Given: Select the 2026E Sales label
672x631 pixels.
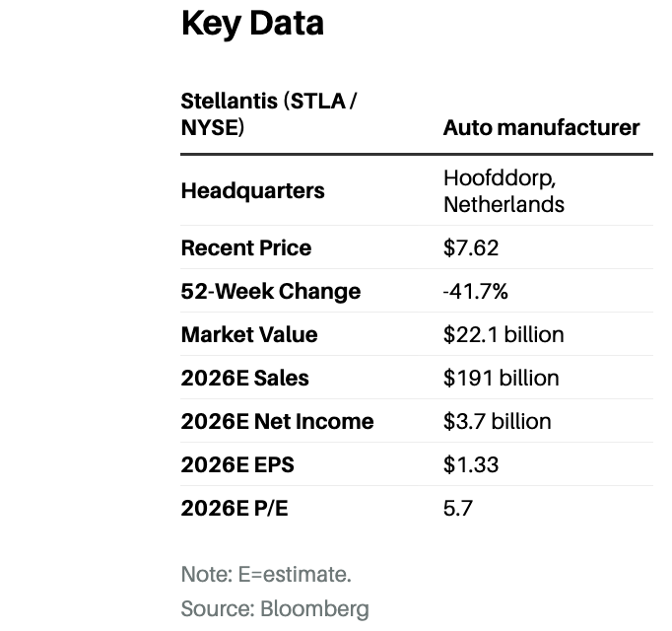Looking at the screenshot, I should tap(244, 379).
